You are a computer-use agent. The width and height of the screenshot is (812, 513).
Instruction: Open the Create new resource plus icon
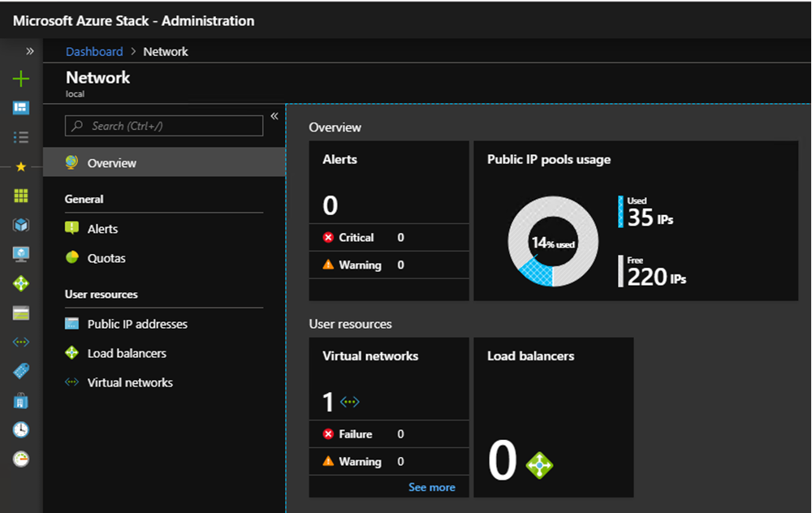21,79
